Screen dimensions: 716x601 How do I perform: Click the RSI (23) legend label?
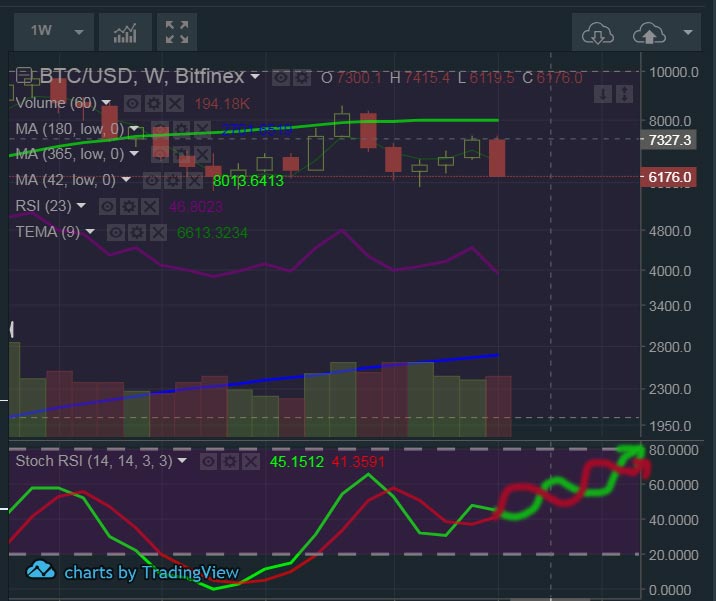[43, 206]
